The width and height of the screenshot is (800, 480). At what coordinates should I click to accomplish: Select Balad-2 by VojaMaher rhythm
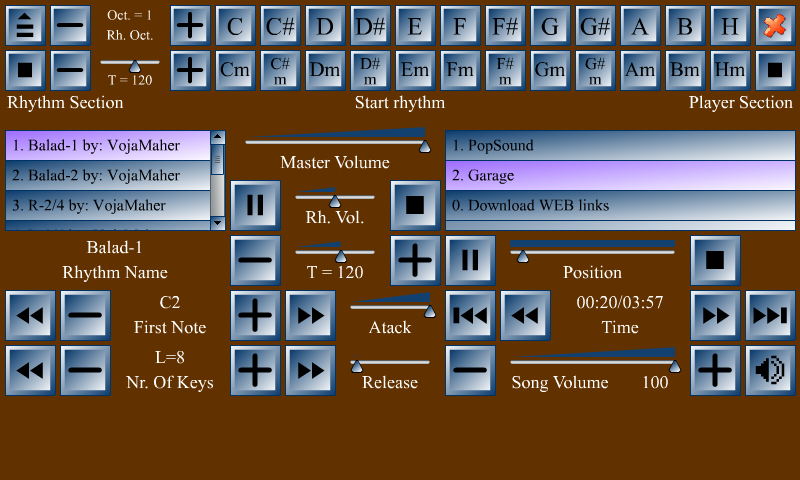pyautogui.click(x=108, y=175)
